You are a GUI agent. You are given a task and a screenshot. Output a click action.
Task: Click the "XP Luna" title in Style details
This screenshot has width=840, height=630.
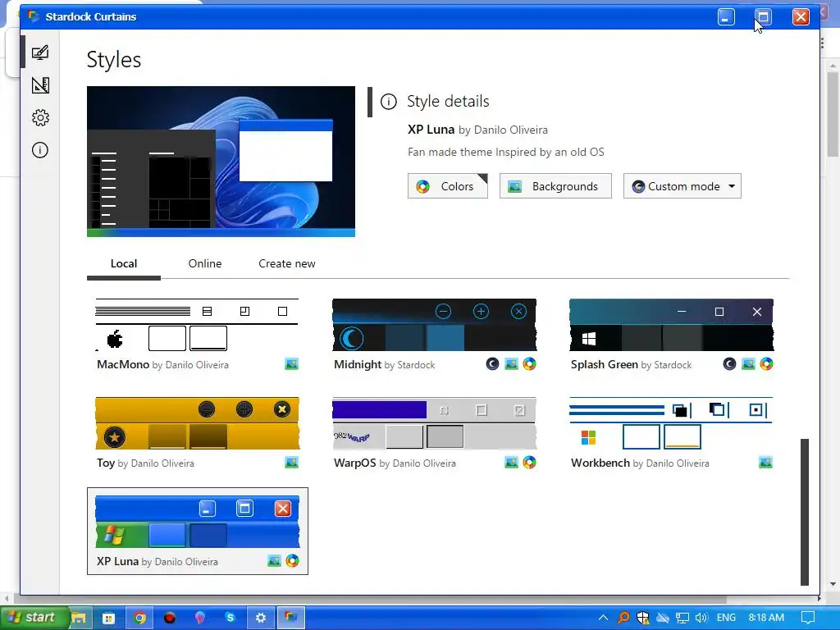(431, 130)
